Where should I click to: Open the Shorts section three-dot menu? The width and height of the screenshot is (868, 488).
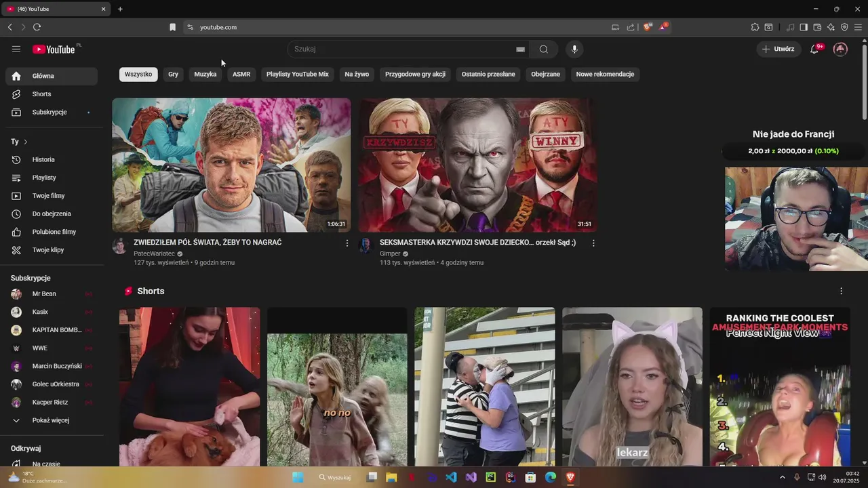coord(841,291)
